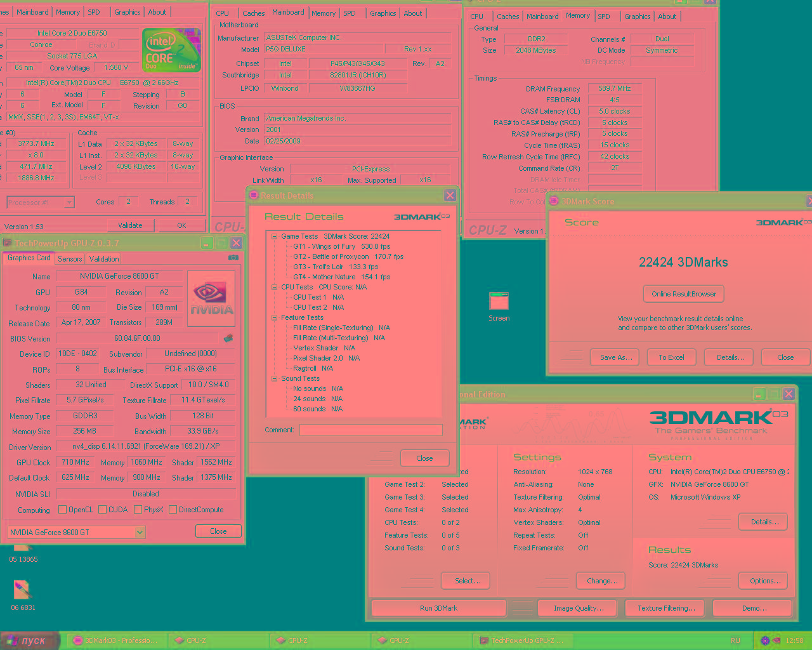Click the Close button in GPU-Z

coord(218,531)
